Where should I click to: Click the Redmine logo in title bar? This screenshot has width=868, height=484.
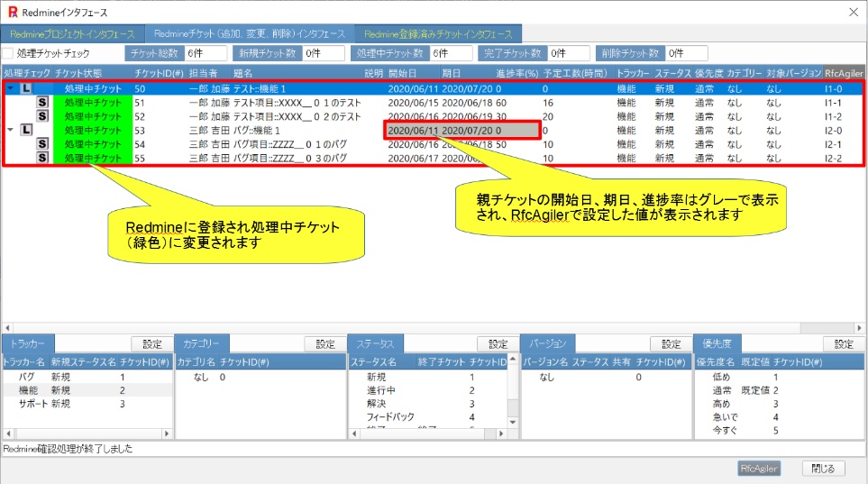[13, 12]
